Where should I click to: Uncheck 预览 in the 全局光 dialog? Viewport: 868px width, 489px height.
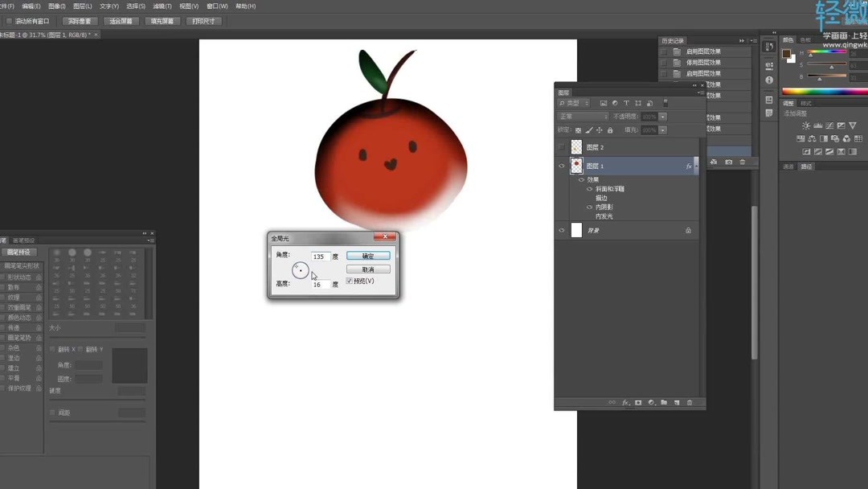tap(350, 280)
